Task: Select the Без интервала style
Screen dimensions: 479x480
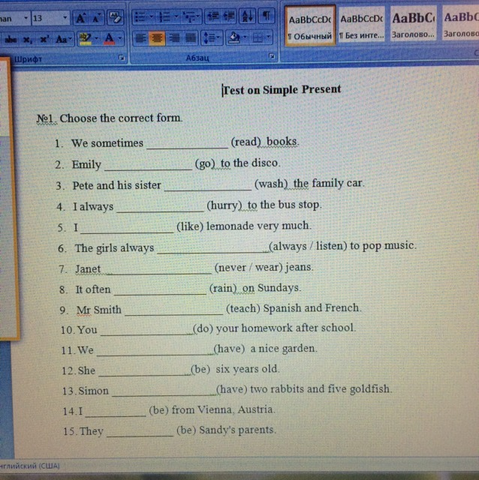Action: pyautogui.click(x=362, y=25)
